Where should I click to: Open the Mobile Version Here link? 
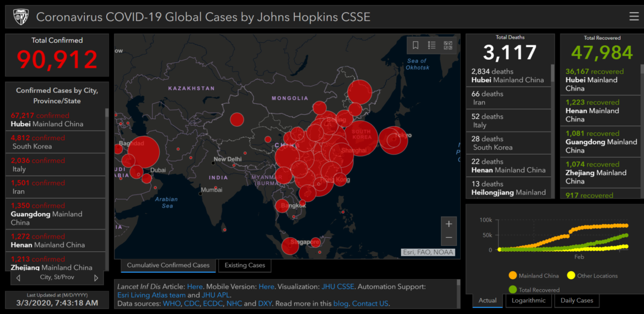[266, 286]
